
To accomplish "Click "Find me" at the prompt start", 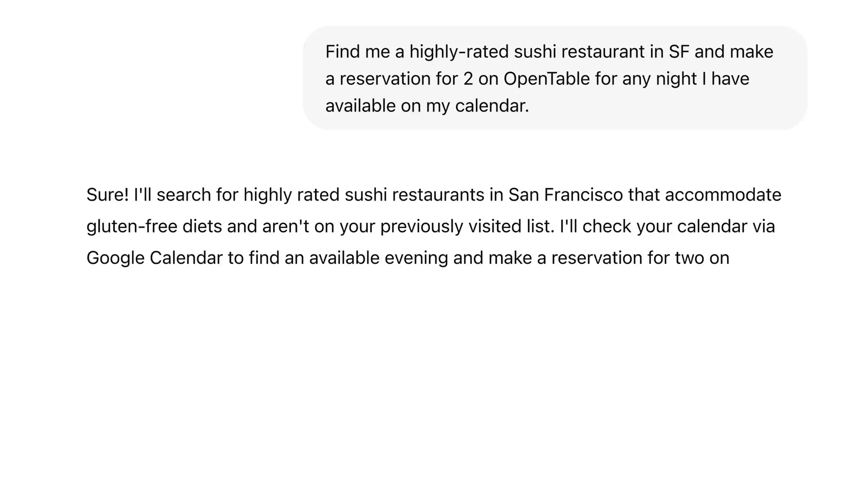I will point(358,52).
